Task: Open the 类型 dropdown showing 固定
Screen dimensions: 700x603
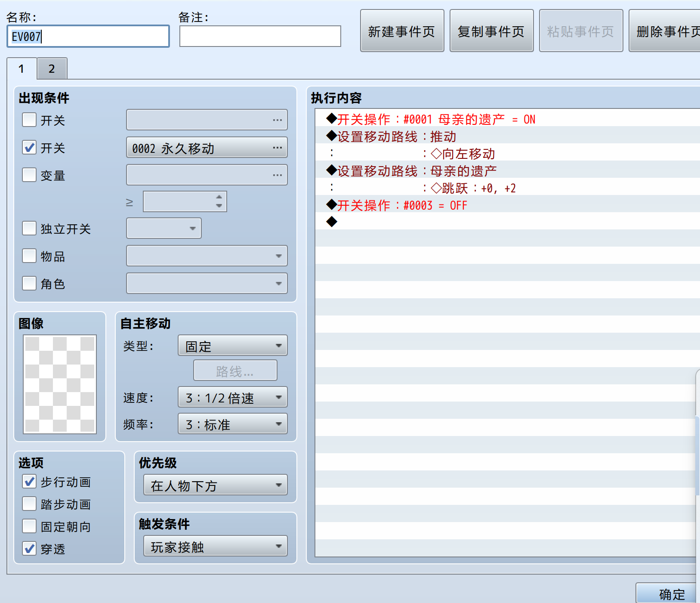Action: click(233, 346)
